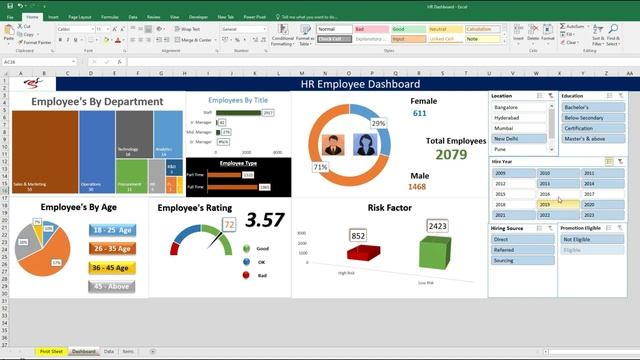This screenshot has height=360, width=640.
Task: Paste from the clipboard
Action: click(9, 33)
